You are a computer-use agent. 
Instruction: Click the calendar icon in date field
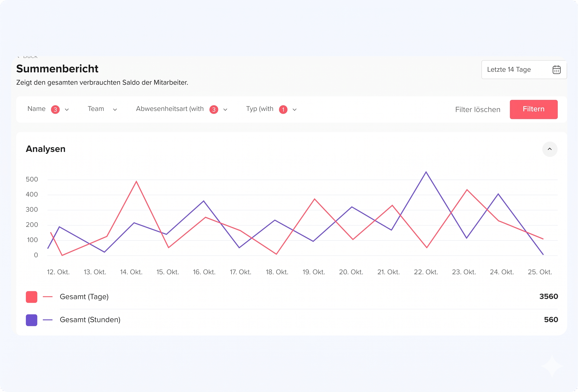556,70
